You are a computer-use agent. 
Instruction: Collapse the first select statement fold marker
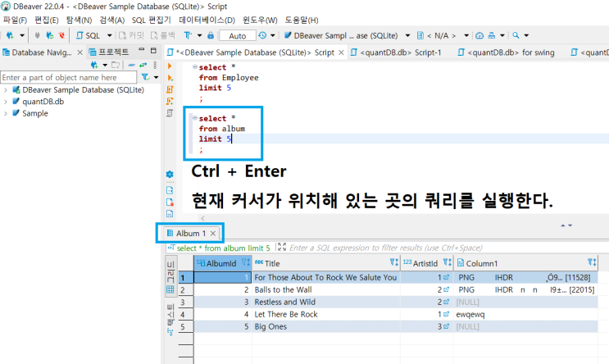[195, 67]
